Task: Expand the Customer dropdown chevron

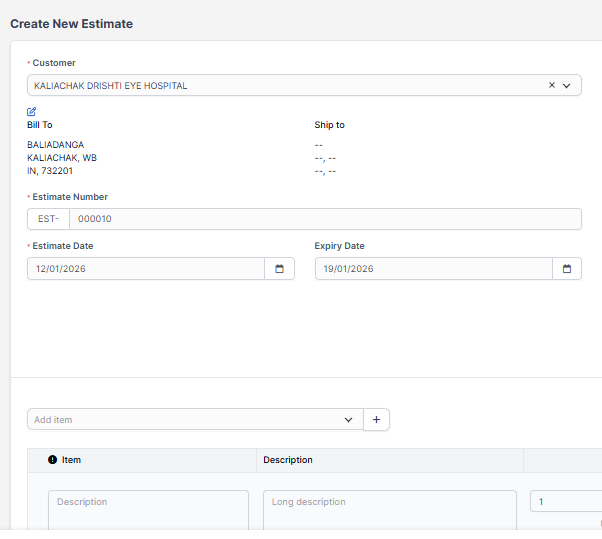Action: 567,86
